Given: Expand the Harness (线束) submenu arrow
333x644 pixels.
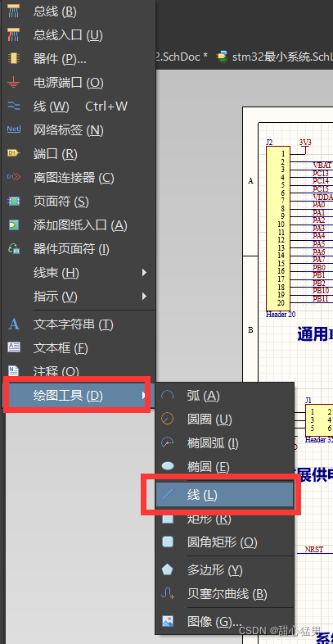Looking at the screenshot, I should pos(144,272).
